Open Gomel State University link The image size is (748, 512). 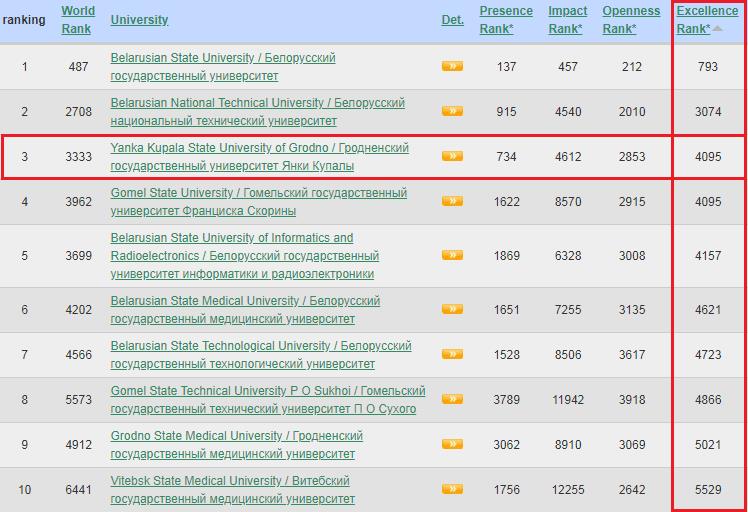pos(259,201)
